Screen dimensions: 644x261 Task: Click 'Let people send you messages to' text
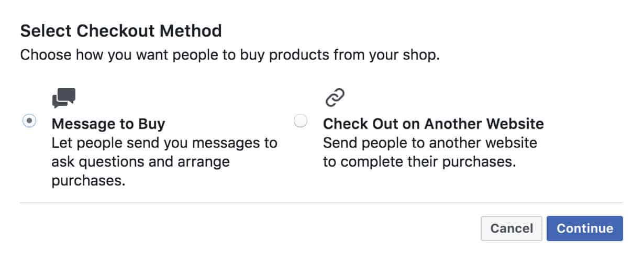164,143
